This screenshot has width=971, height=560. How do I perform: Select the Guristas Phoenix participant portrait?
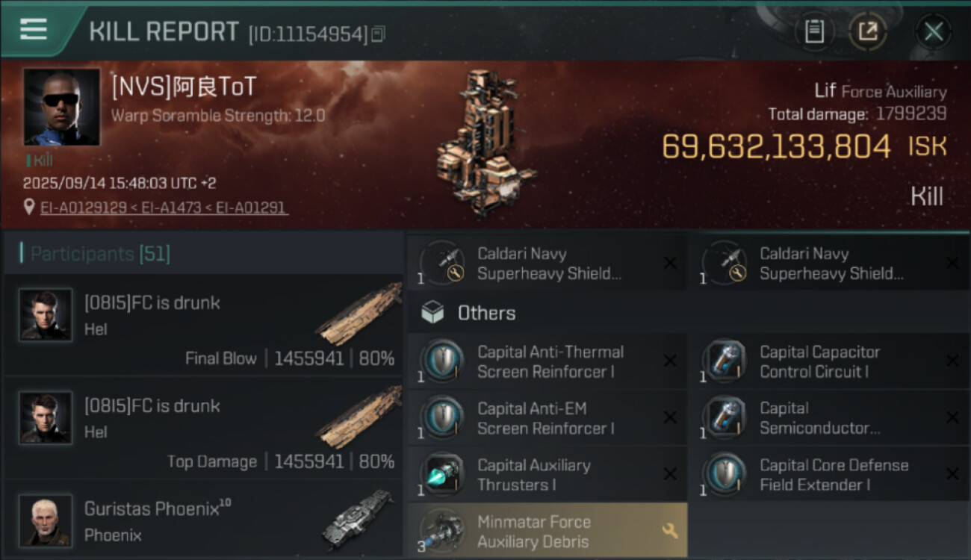click(46, 520)
